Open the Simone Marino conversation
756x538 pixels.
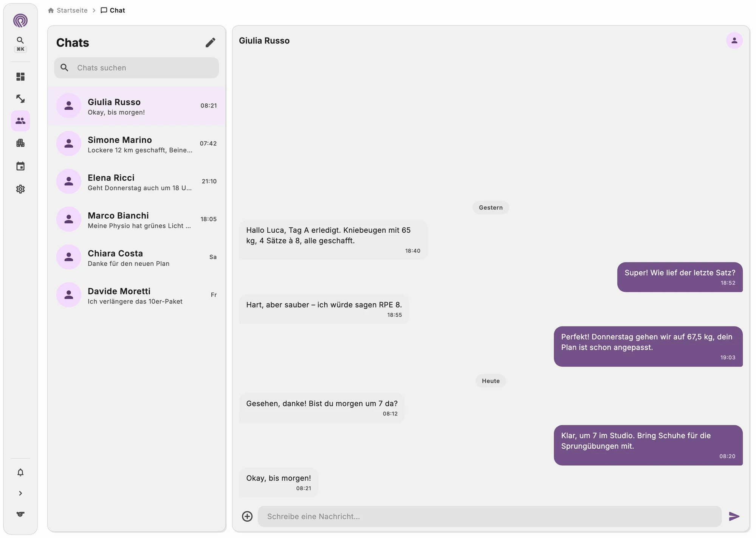(x=136, y=144)
